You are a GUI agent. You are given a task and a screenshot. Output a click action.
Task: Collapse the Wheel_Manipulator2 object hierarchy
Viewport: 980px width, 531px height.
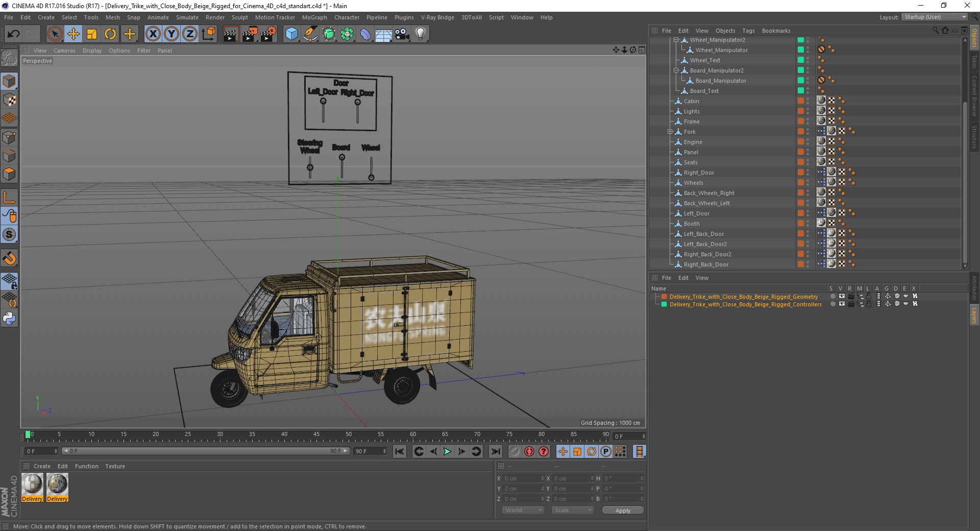[676, 40]
